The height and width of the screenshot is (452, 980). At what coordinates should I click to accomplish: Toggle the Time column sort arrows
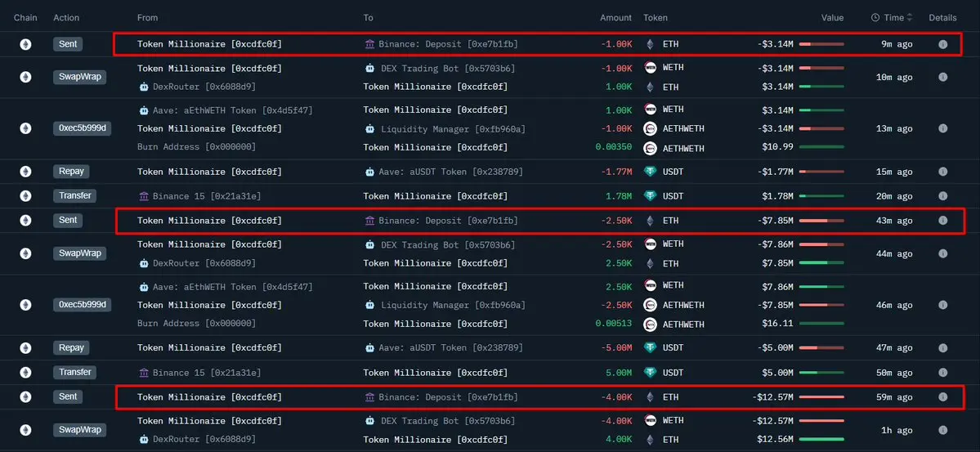tap(910, 18)
